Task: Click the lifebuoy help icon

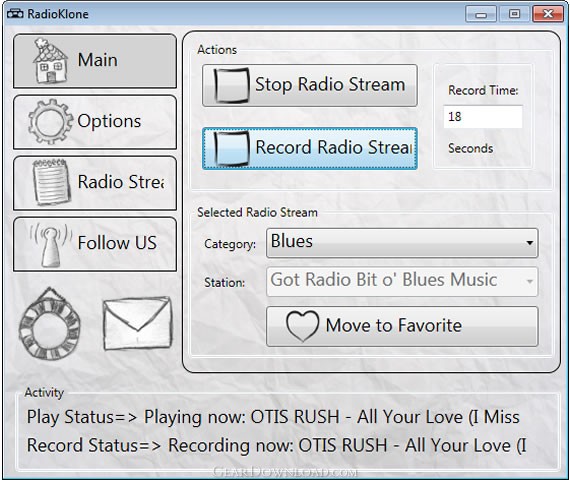Action: click(x=49, y=324)
